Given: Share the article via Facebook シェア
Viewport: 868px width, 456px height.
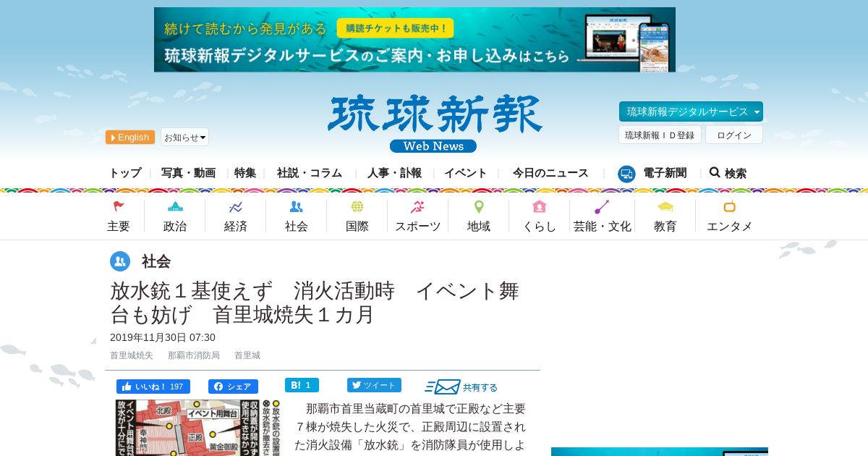Looking at the screenshot, I should pyautogui.click(x=233, y=387).
